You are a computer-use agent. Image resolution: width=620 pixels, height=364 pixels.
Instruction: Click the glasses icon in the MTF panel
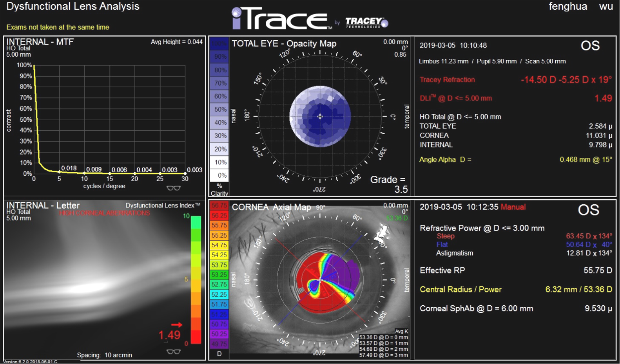[x=174, y=188]
